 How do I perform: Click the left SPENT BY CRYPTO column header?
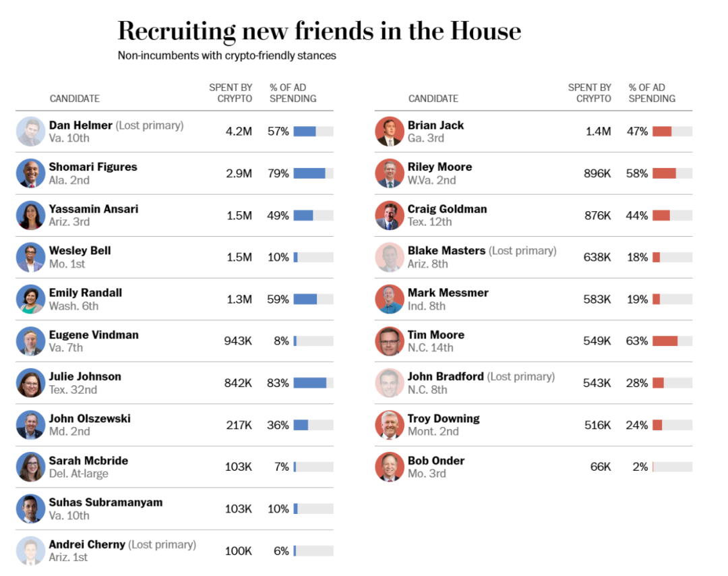point(231,93)
